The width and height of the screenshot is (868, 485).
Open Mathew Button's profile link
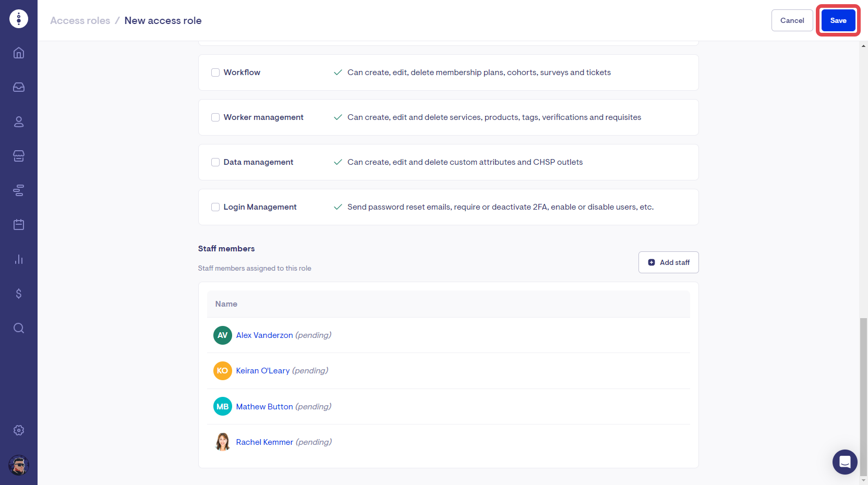pos(264,407)
